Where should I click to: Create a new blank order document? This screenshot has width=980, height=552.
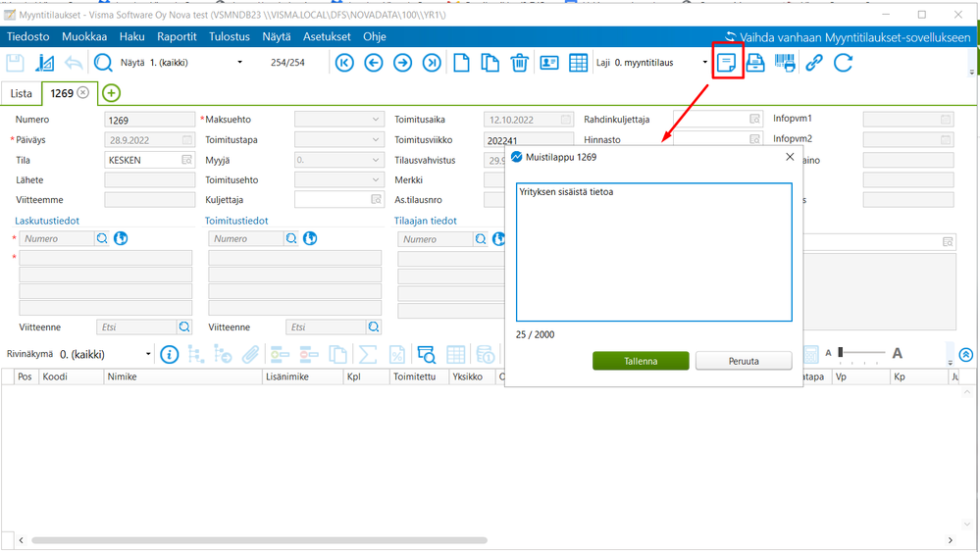[x=461, y=63]
